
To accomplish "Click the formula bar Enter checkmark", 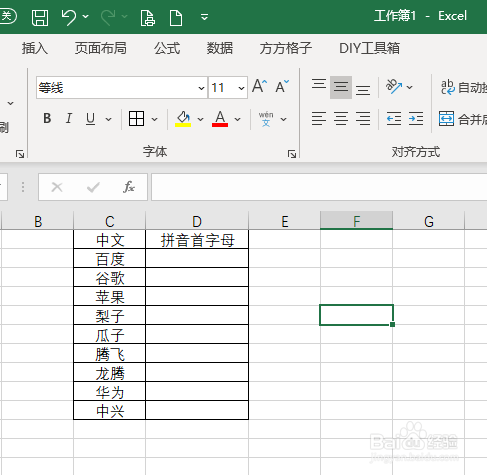I will pyautogui.click(x=93, y=187).
